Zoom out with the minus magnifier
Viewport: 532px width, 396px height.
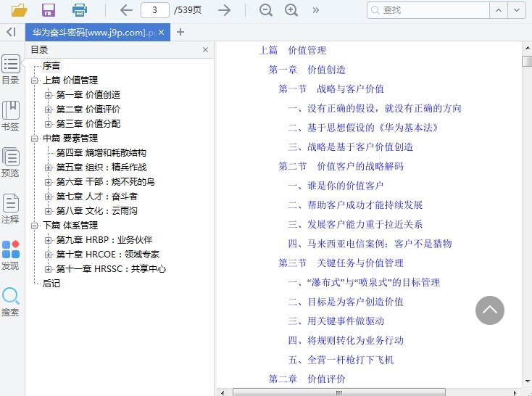[266, 10]
